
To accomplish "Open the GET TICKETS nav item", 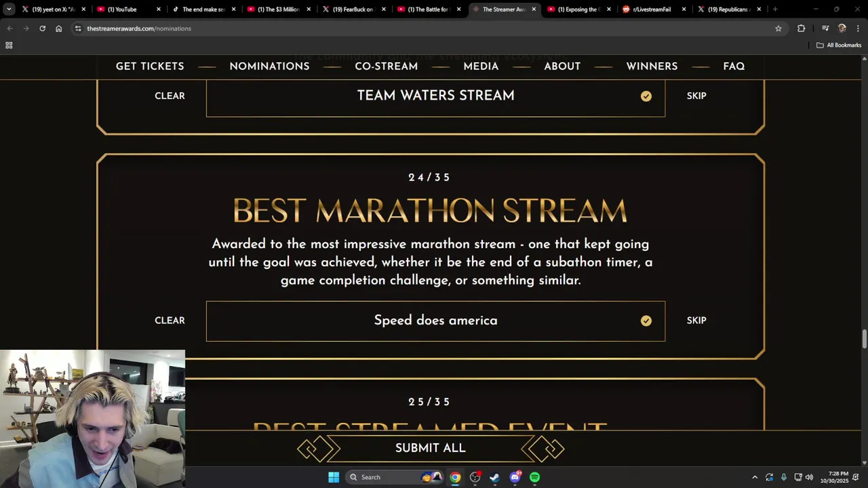I will click(x=150, y=66).
